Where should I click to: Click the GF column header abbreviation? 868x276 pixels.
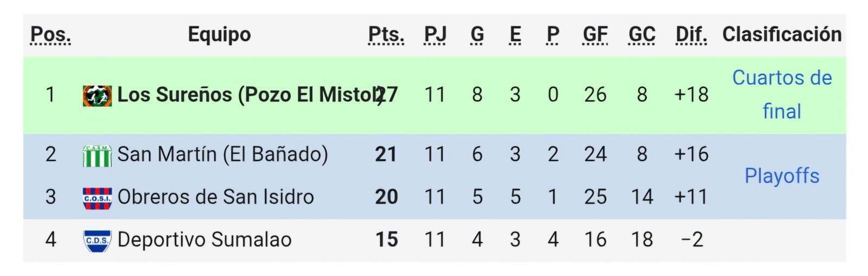[595, 35]
